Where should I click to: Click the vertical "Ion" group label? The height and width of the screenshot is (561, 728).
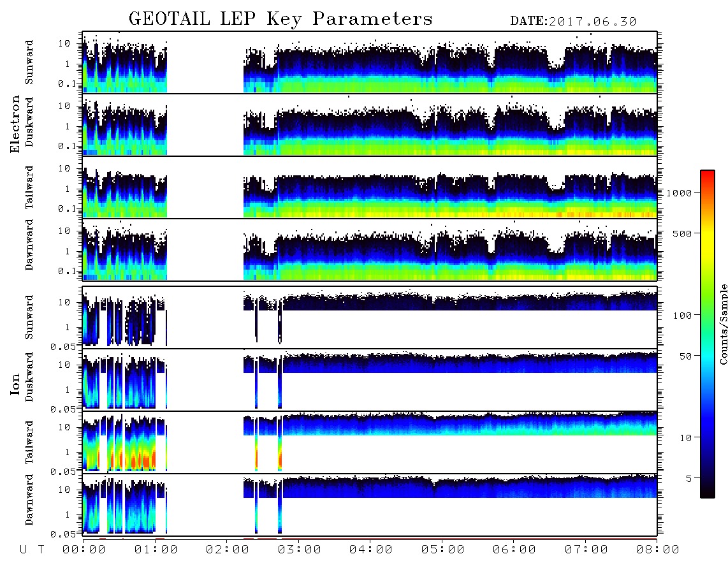click(15, 384)
